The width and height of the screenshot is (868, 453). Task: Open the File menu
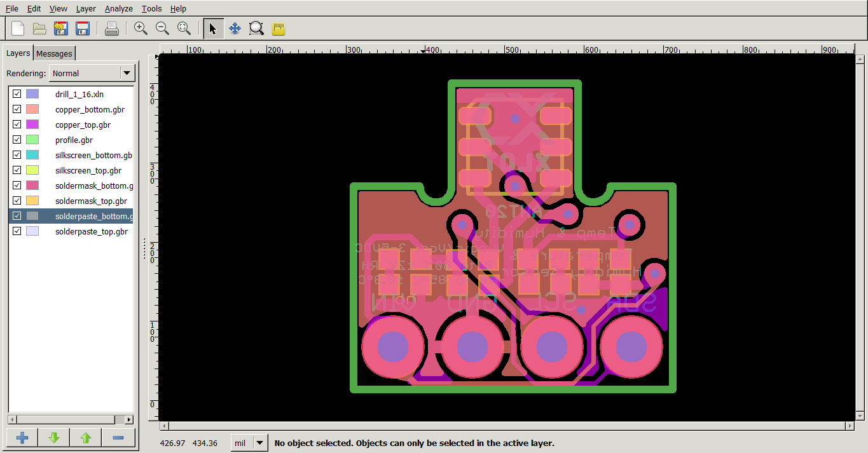pyautogui.click(x=11, y=8)
